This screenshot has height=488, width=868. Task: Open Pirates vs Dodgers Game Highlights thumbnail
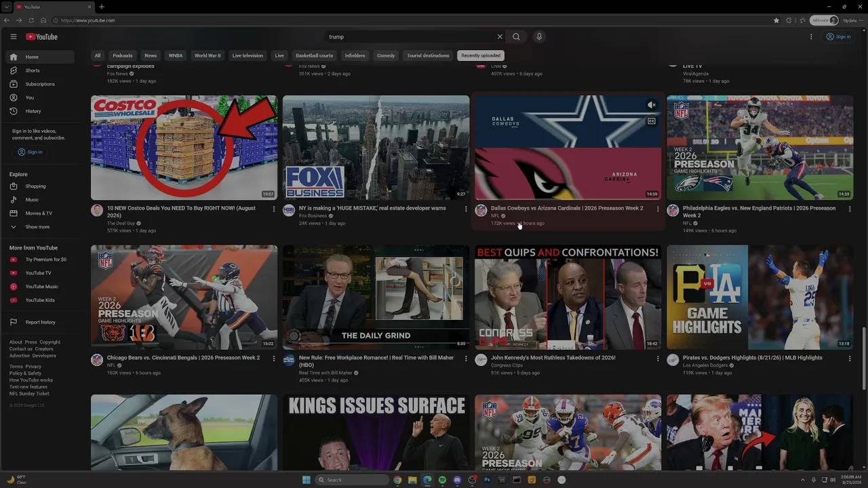click(760, 298)
